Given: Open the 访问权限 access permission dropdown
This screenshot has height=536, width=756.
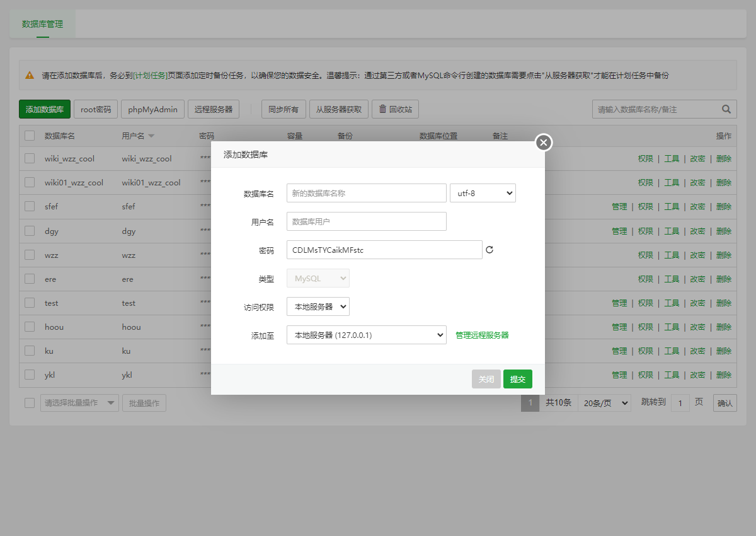Looking at the screenshot, I should tap(318, 306).
